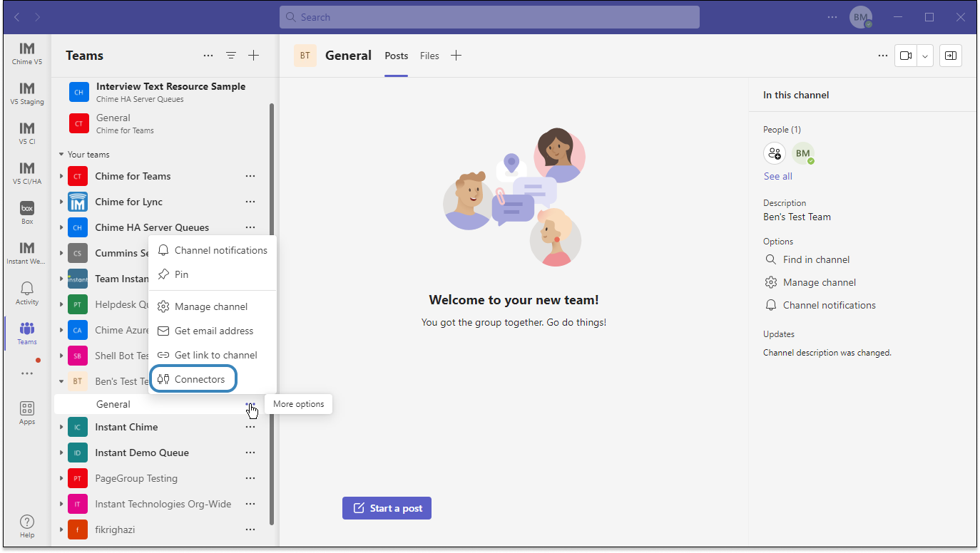Collapse the Your teams section
The image size is (980, 553).
(x=61, y=155)
